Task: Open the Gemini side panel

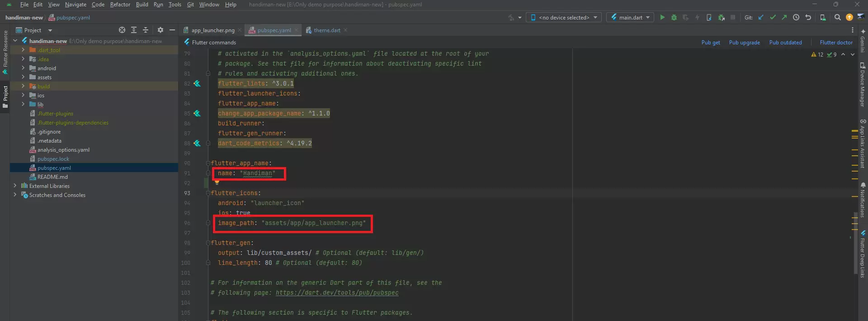Action: click(x=863, y=41)
